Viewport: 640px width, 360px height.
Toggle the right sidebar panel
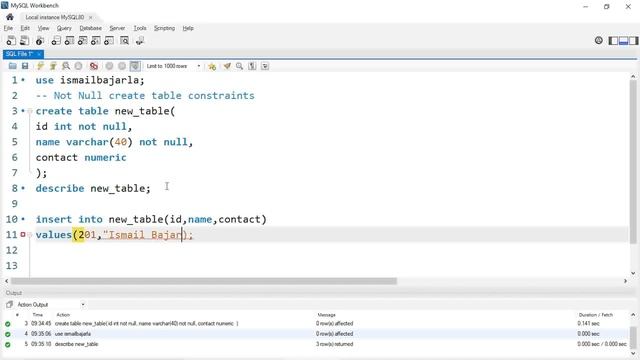[x=633, y=40]
